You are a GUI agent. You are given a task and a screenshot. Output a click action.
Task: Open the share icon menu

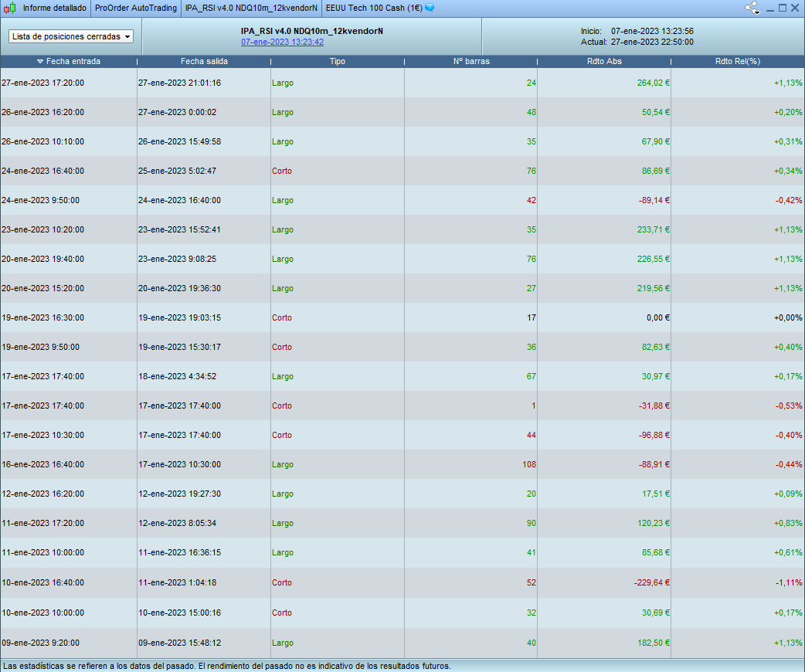(752, 8)
